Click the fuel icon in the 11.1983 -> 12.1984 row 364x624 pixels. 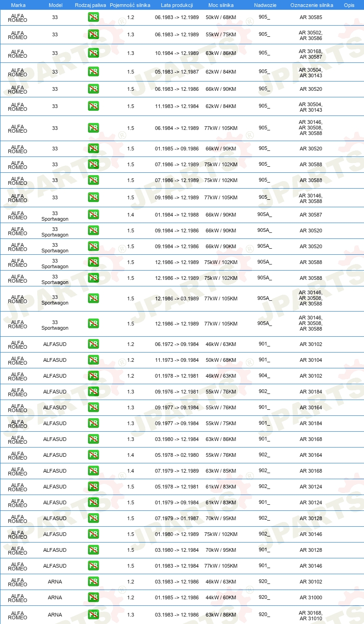point(93,106)
